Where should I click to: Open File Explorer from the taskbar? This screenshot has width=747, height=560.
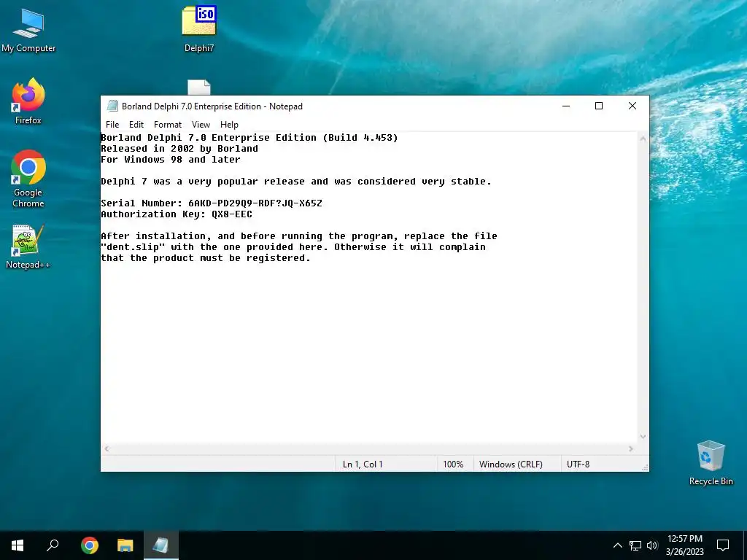point(125,545)
